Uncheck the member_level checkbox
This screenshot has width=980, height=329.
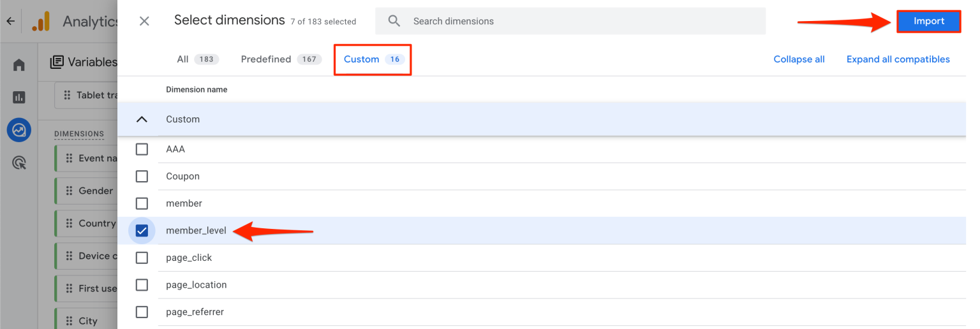point(142,231)
